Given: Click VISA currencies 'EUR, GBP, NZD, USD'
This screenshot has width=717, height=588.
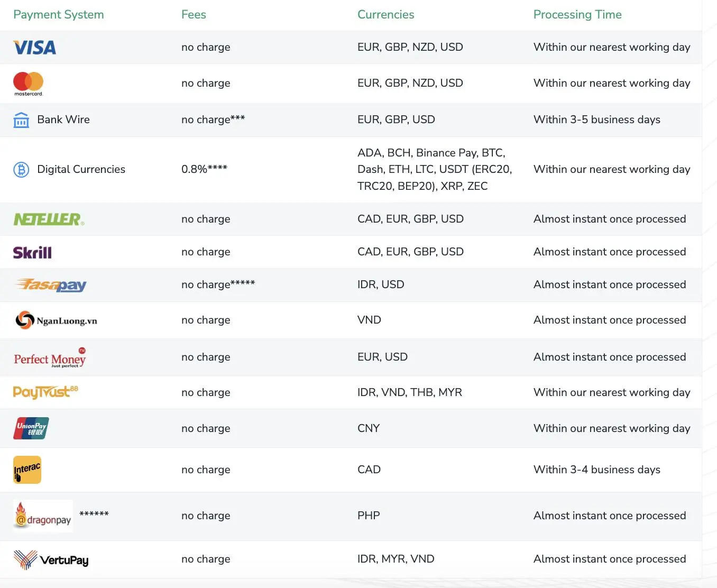Looking at the screenshot, I should click(x=410, y=47).
